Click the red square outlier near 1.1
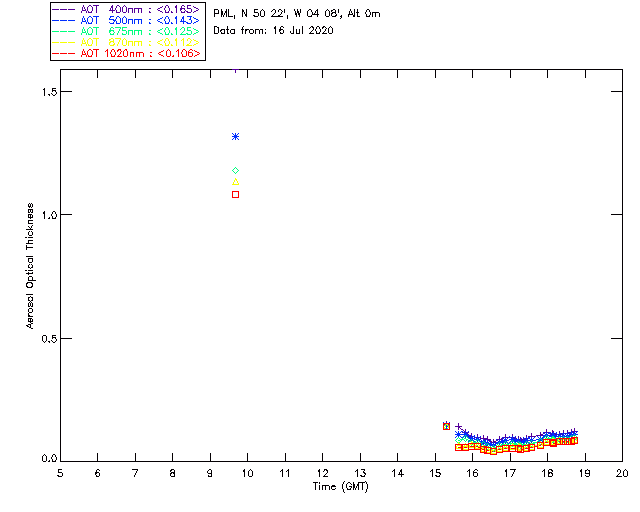640x512 pixels. (235, 194)
